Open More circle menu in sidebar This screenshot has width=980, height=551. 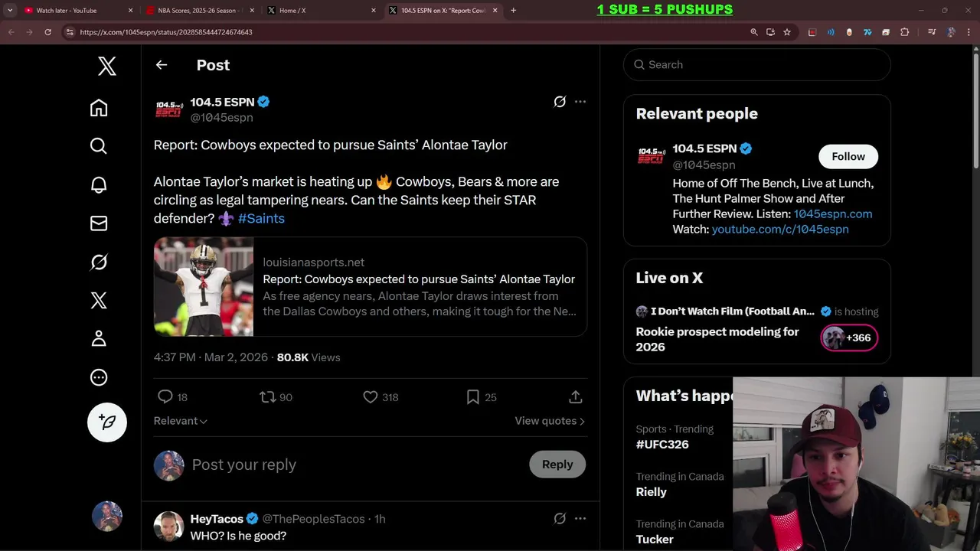pyautogui.click(x=99, y=377)
